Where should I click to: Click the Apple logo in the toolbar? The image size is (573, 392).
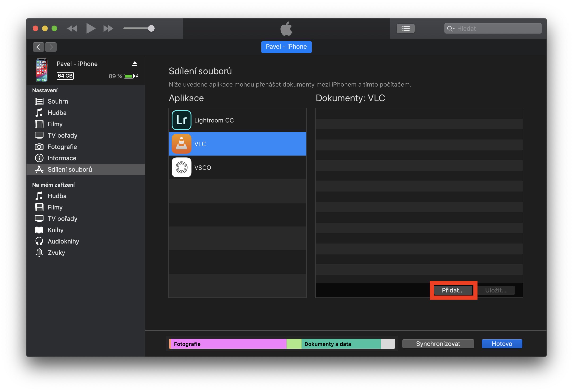point(286,29)
